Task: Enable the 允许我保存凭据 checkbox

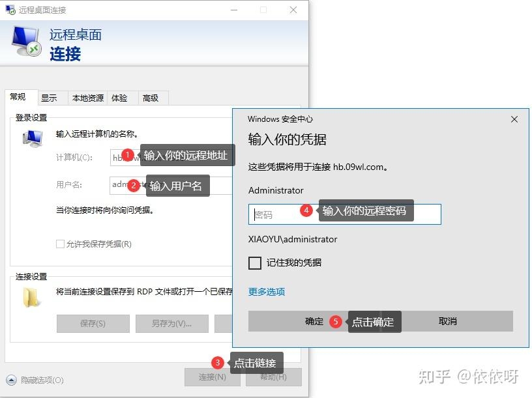Action: [58, 244]
